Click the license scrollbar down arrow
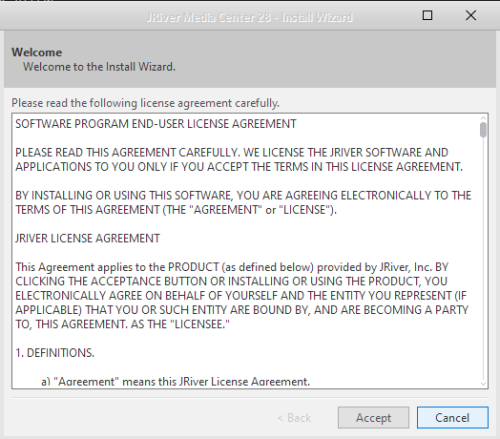The height and width of the screenshot is (439, 500). [x=483, y=384]
